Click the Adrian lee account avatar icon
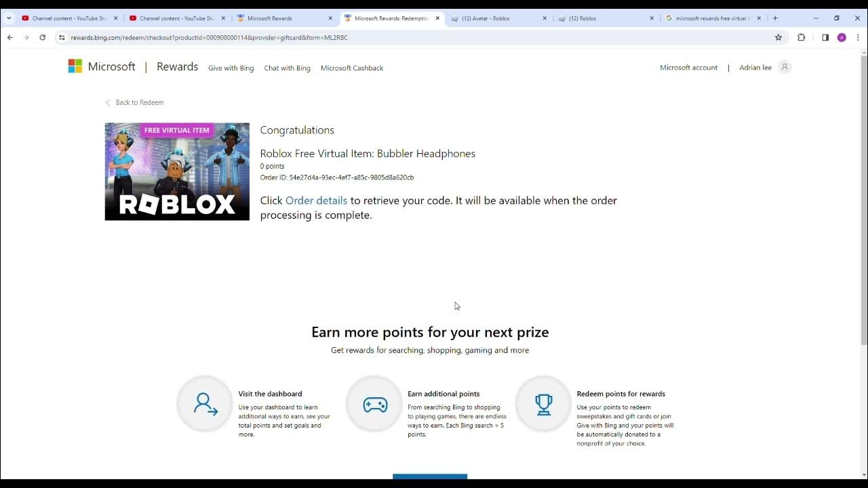 (785, 67)
